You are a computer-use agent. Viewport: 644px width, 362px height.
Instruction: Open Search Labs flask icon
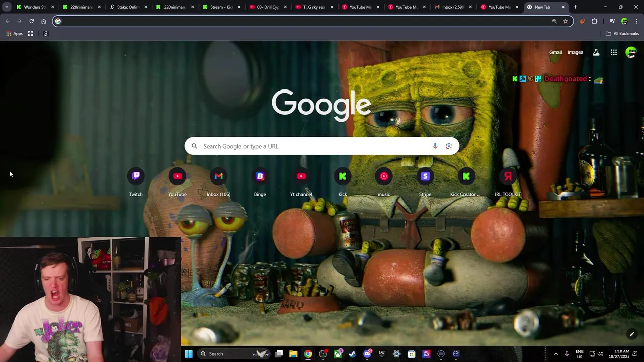pyautogui.click(x=596, y=52)
